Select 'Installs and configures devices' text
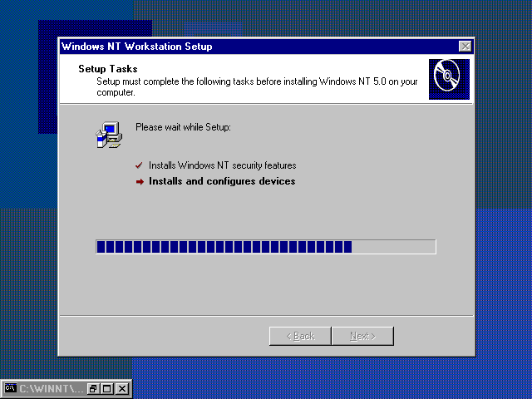 222,181
